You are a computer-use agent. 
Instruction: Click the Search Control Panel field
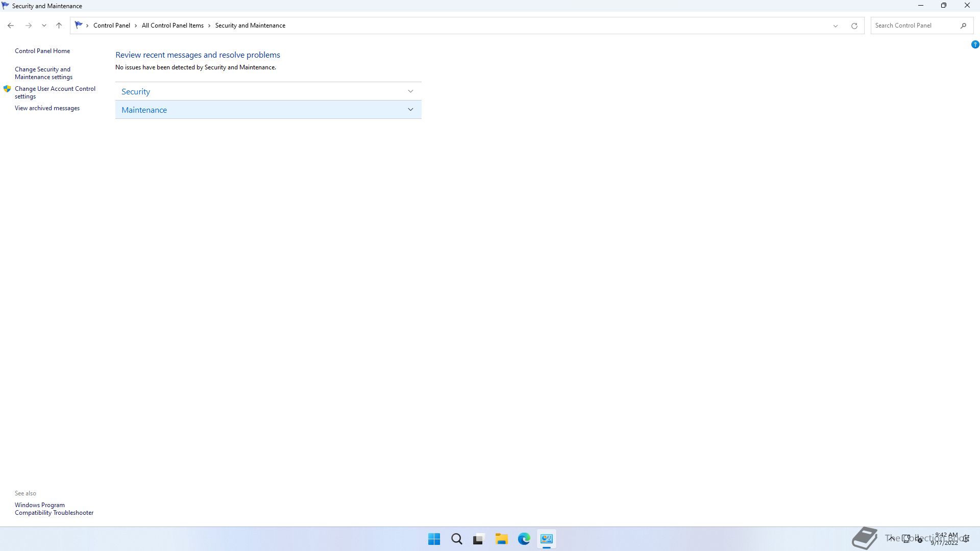pos(914,26)
